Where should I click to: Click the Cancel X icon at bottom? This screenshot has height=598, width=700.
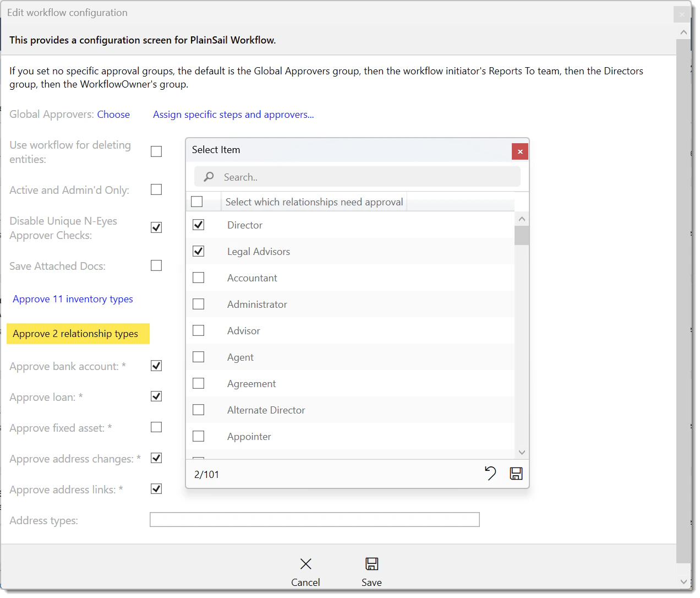click(306, 563)
